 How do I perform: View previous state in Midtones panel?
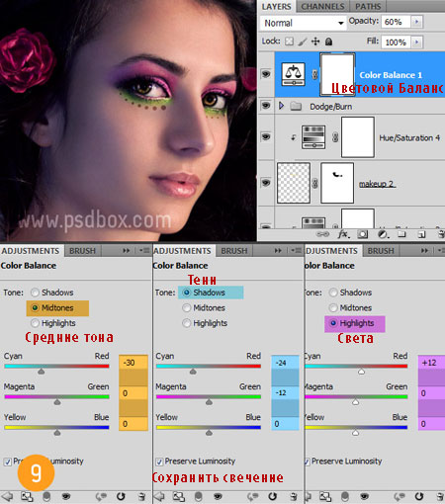(x=101, y=496)
